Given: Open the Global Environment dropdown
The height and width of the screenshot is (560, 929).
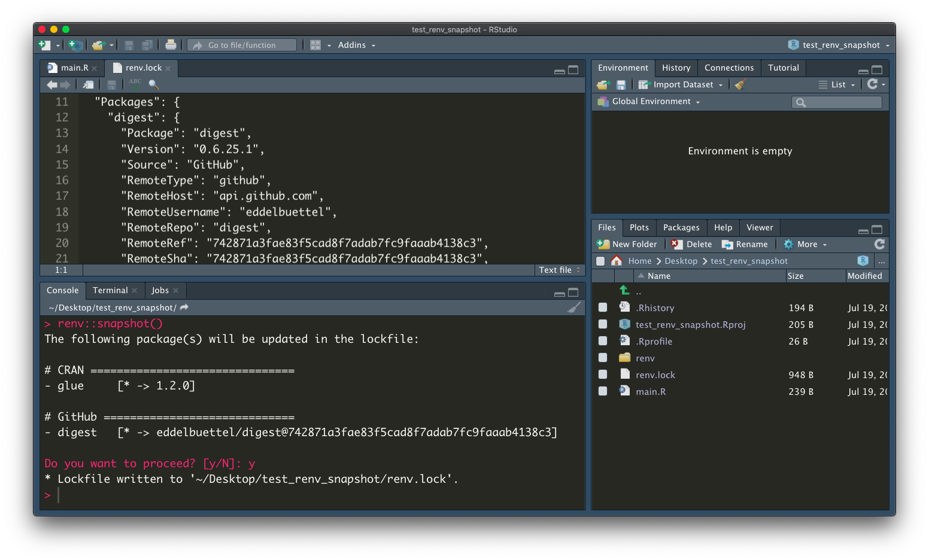Looking at the screenshot, I should pyautogui.click(x=649, y=102).
